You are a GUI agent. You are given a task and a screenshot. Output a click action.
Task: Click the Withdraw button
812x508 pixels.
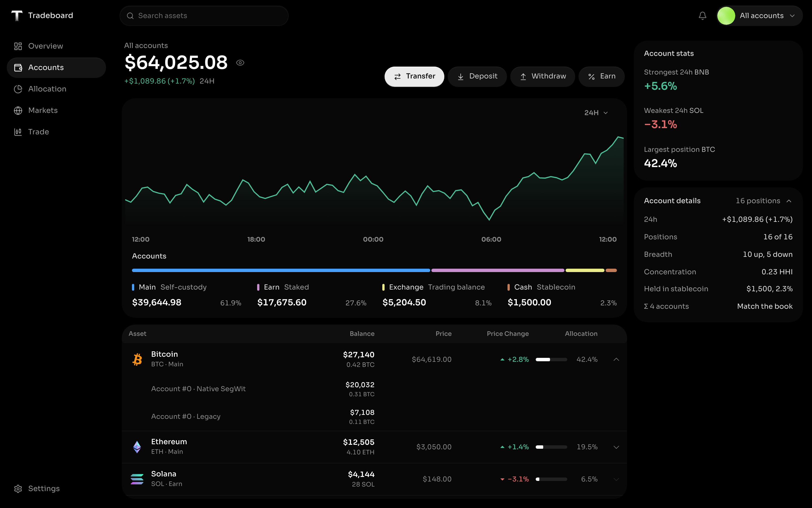pyautogui.click(x=542, y=76)
